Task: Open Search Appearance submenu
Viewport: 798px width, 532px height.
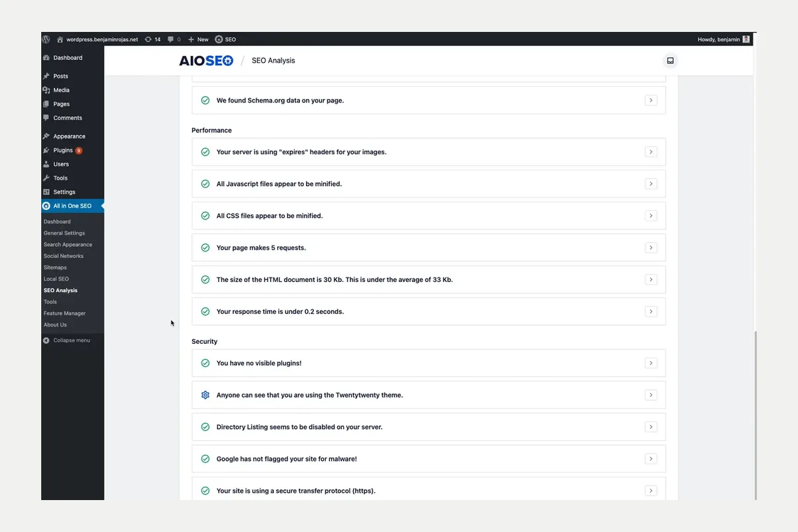Action: point(68,245)
